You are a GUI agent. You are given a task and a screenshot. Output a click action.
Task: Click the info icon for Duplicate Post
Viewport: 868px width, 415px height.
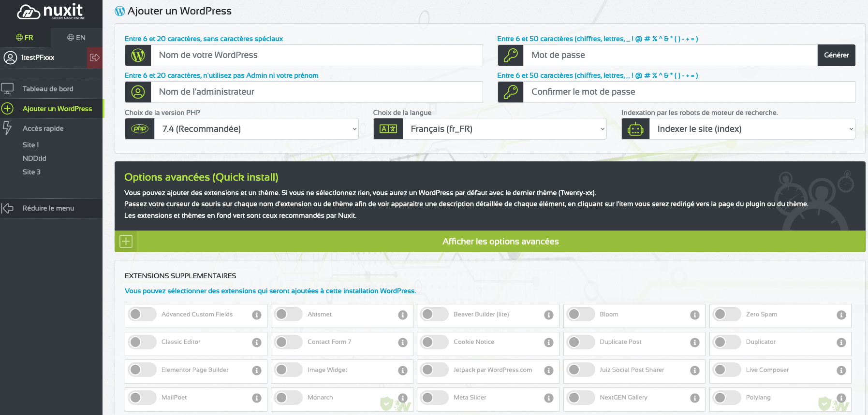click(x=695, y=343)
